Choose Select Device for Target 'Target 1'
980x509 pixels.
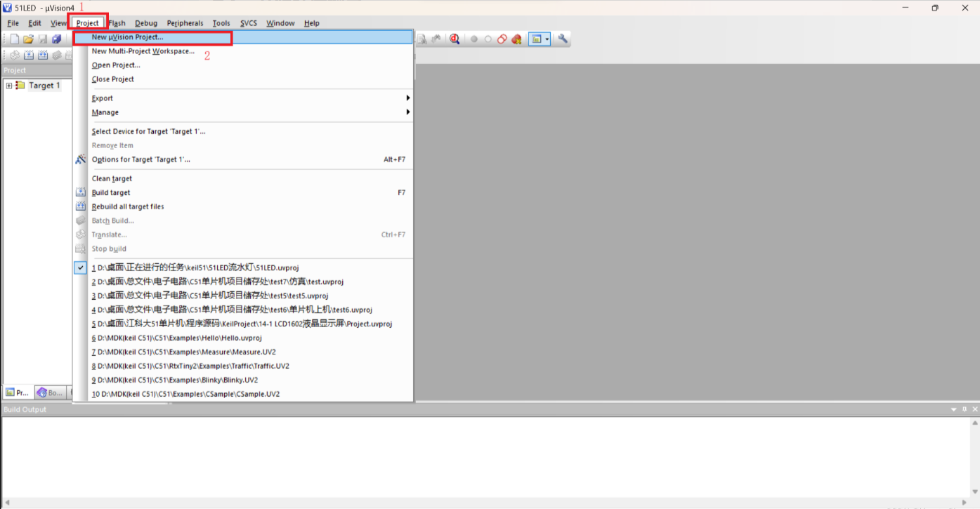(x=243, y=131)
